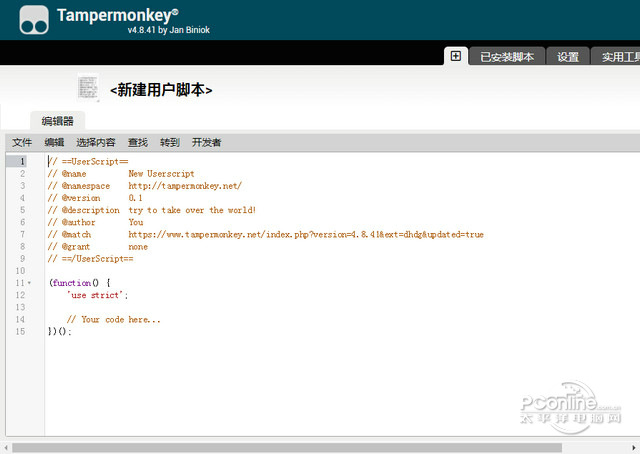Open the 文件 menu
The width and height of the screenshot is (640, 454).
22,142
